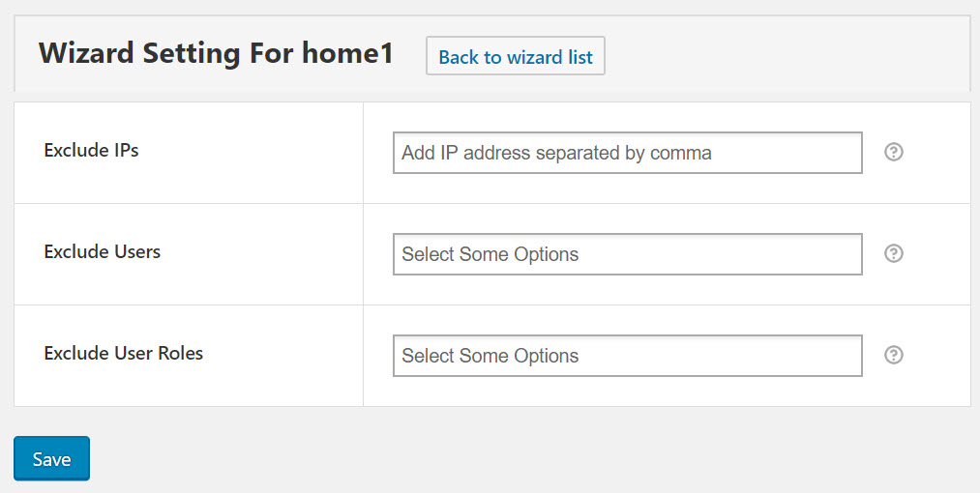Click the Exclude Users label

tap(103, 251)
